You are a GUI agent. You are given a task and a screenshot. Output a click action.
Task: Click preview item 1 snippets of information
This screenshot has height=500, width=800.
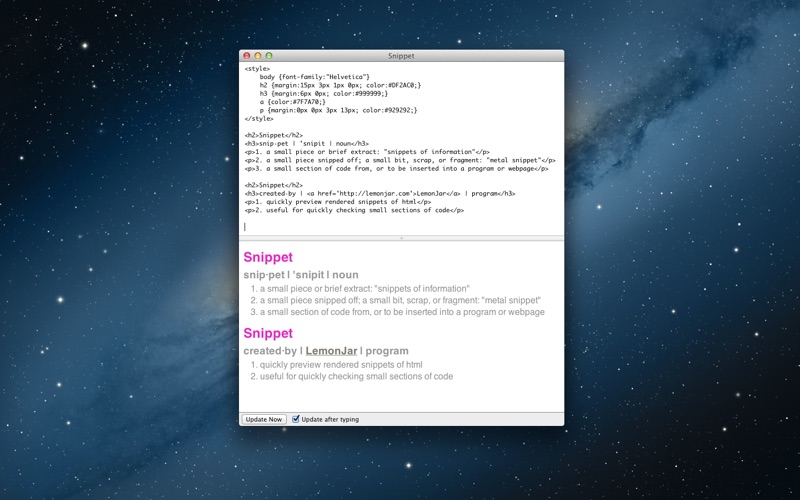point(360,289)
